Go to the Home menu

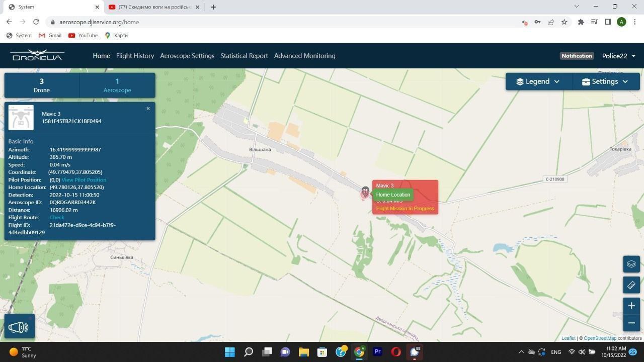pos(101,56)
